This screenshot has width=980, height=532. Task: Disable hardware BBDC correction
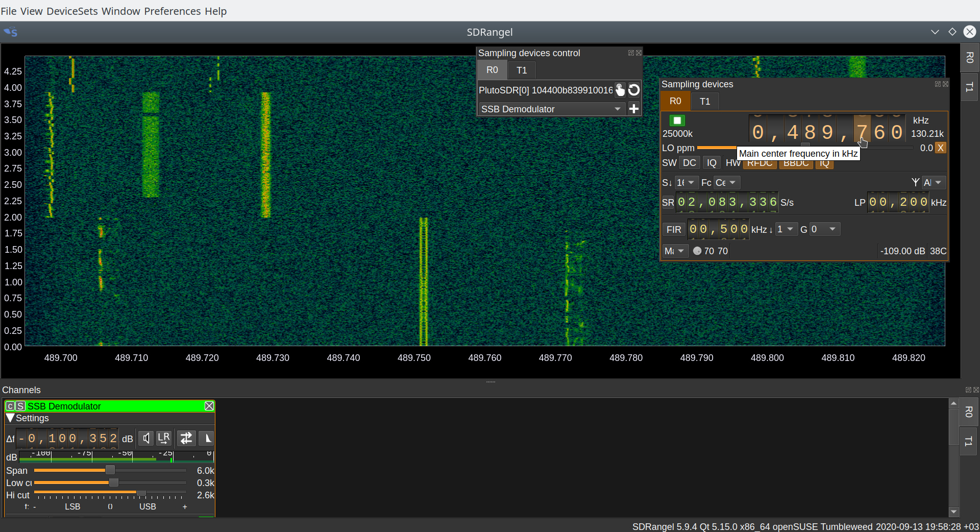click(x=796, y=164)
